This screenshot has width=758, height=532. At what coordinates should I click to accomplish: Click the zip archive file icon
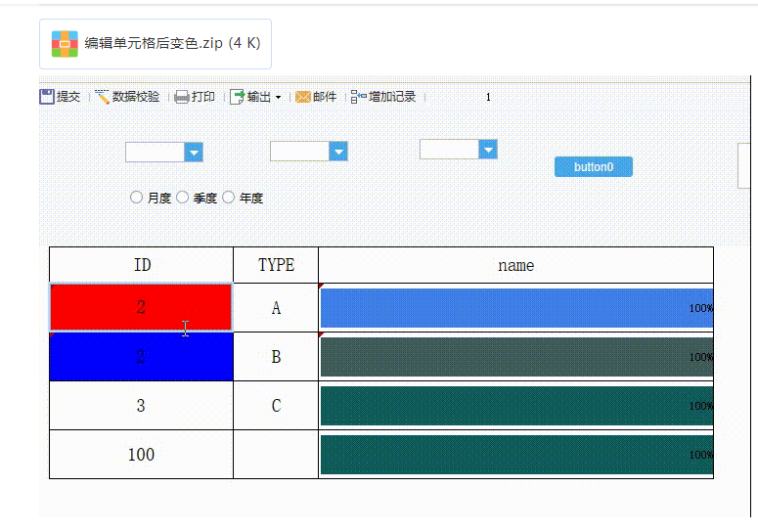click(65, 44)
